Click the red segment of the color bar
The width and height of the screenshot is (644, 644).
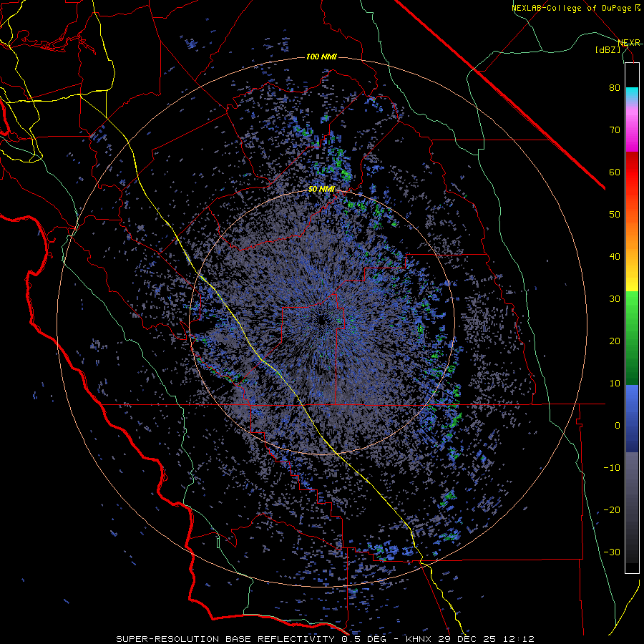tap(632, 172)
